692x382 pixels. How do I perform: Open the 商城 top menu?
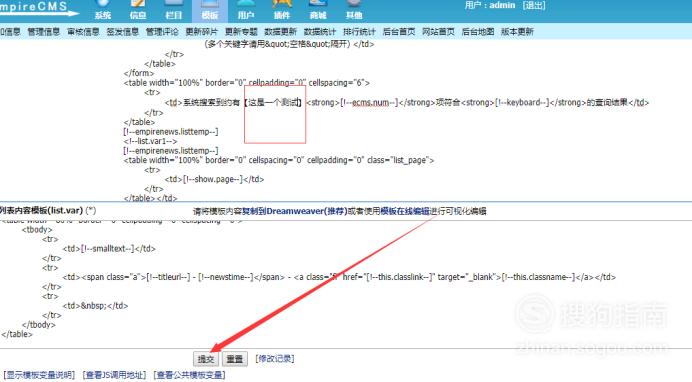click(318, 11)
